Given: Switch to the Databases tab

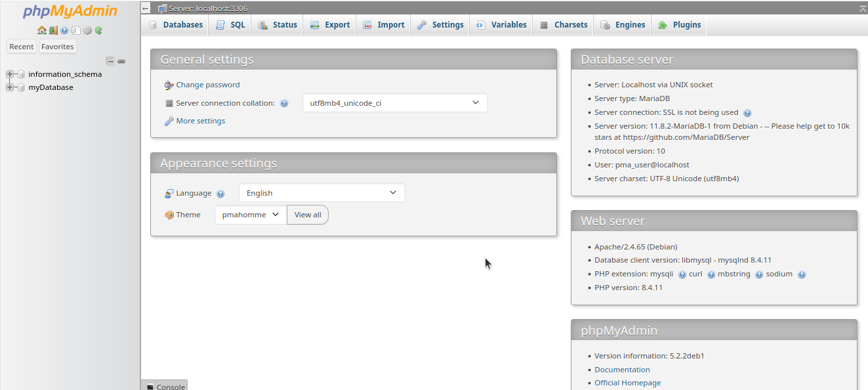Looking at the screenshot, I should tap(175, 25).
